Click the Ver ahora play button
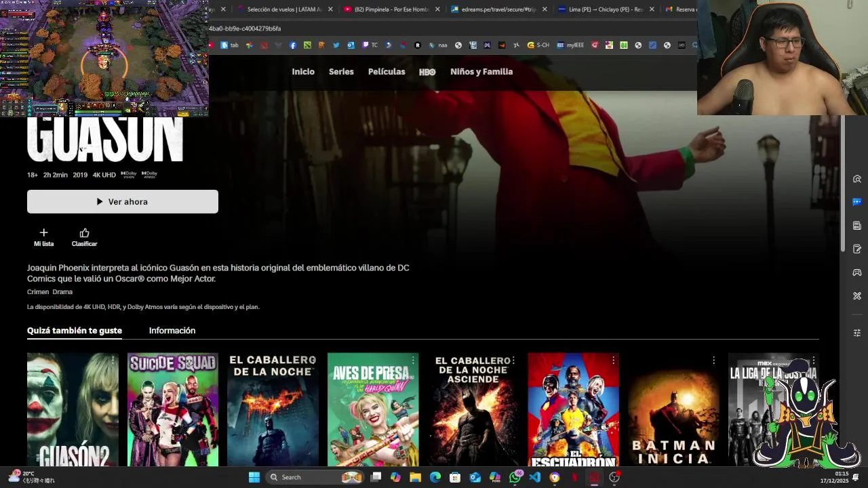868x488 pixels. (123, 201)
